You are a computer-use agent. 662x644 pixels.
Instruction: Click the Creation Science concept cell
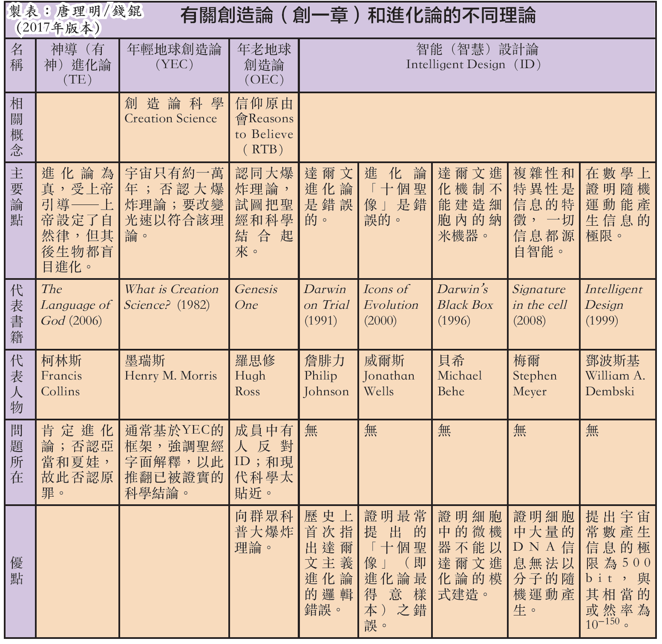pos(174,111)
